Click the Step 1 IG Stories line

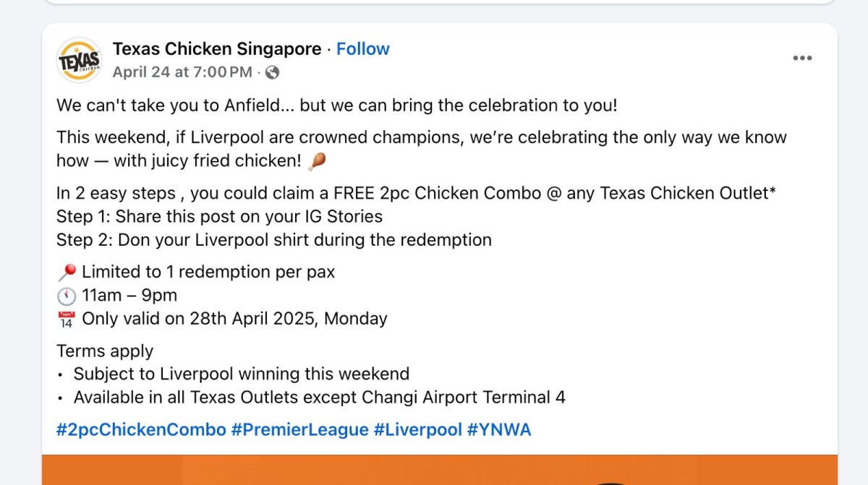tap(219, 216)
